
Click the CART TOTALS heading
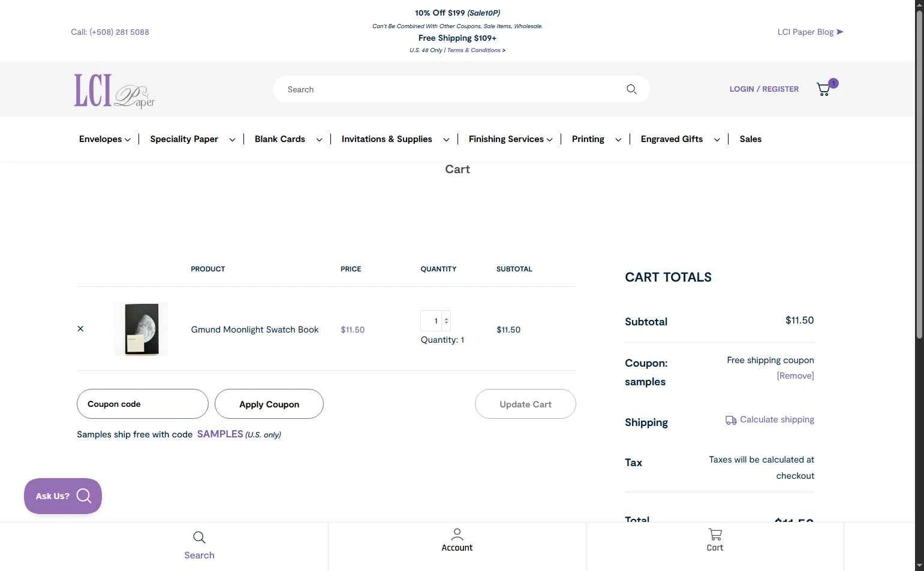point(668,277)
